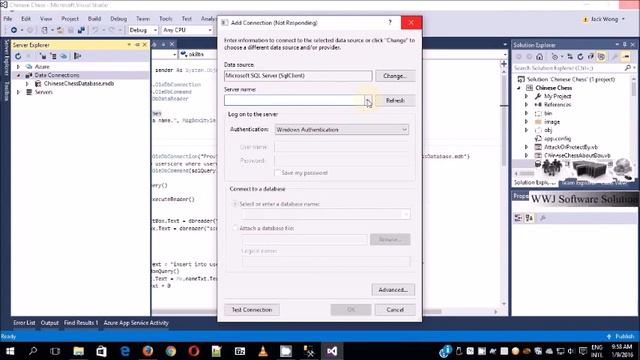Click Cancel in Add Connection dialog
The width and height of the screenshot is (640, 360).
395,310
